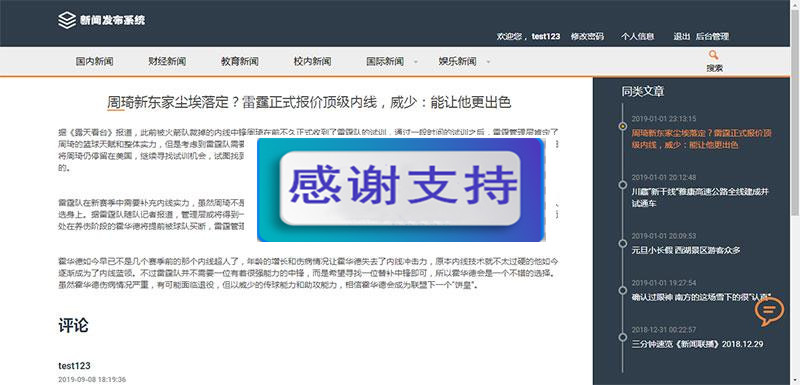Click the date 2019-01-01 20:12:48 in sidebar
Image resolution: width=800 pixels, height=385 pixels.
(x=664, y=177)
